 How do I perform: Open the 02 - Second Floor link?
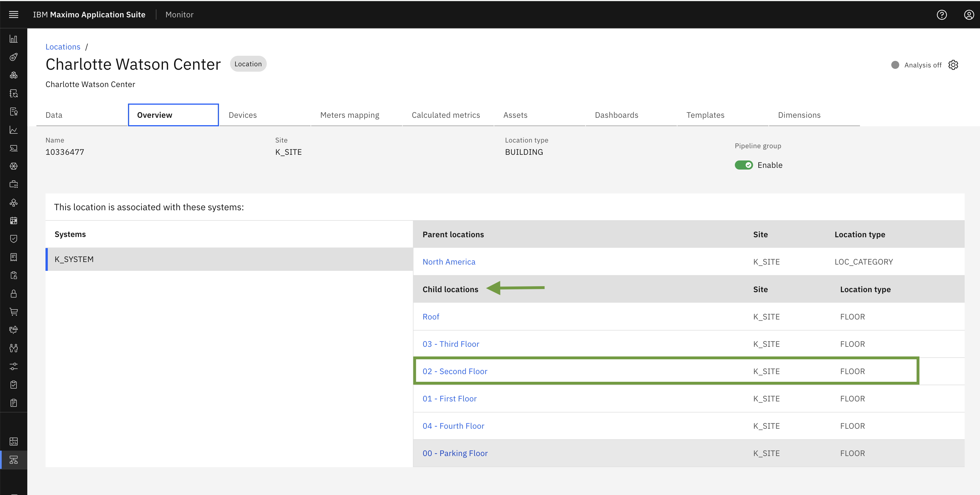(455, 371)
